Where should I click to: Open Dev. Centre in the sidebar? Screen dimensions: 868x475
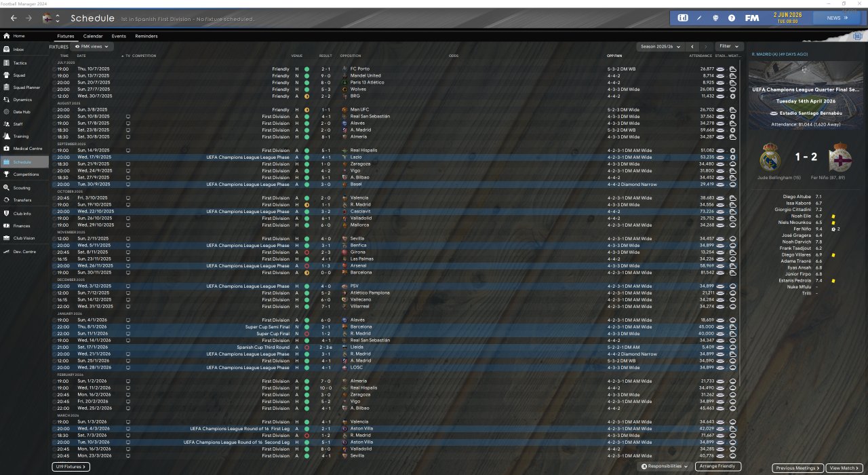click(24, 252)
